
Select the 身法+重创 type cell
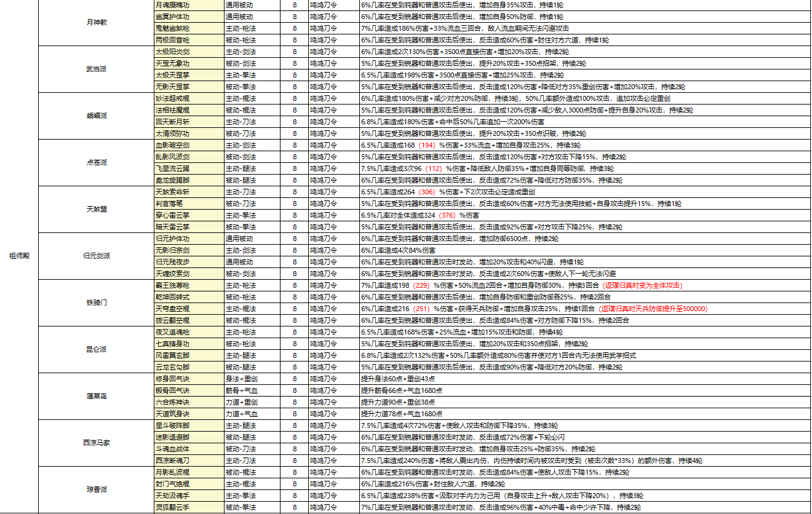click(253, 379)
